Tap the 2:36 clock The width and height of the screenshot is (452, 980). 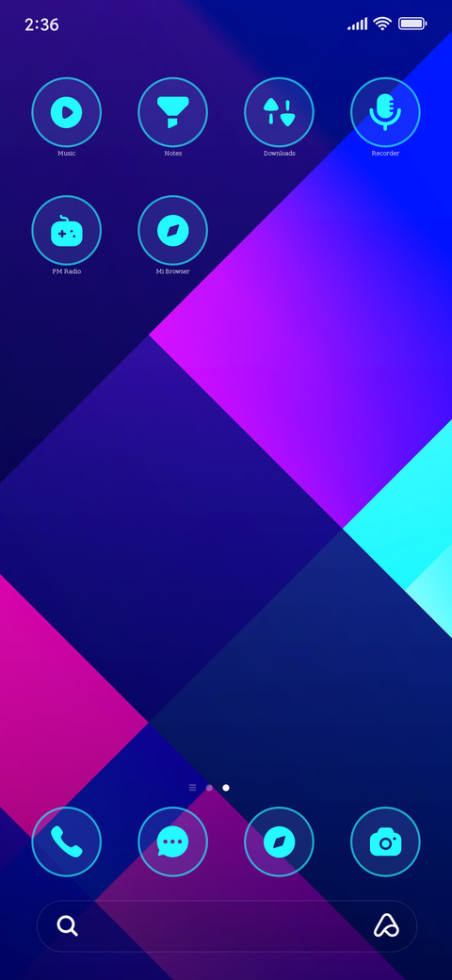(41, 24)
